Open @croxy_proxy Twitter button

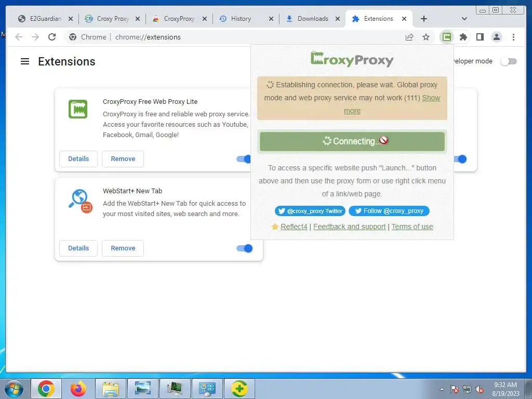coord(310,211)
